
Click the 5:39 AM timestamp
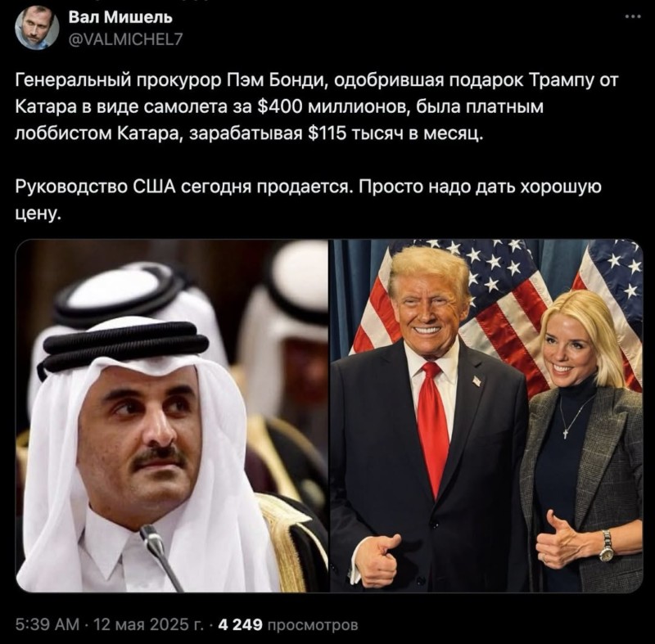click(x=47, y=625)
